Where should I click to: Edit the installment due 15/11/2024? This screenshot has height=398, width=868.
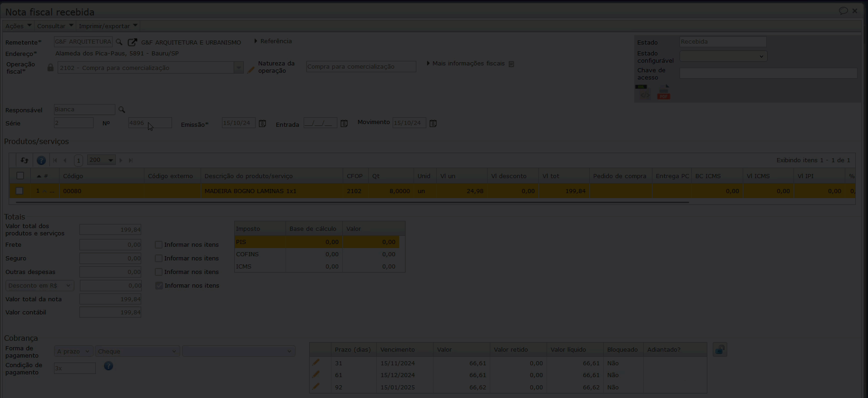pyautogui.click(x=316, y=363)
